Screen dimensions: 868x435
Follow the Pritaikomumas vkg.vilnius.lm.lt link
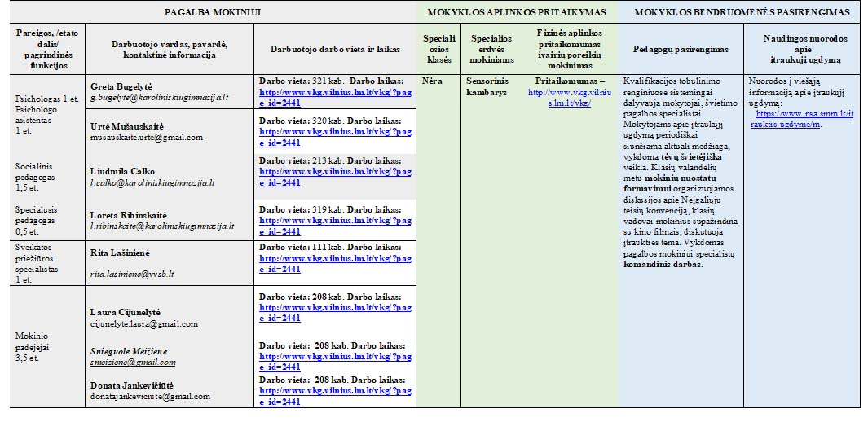click(570, 98)
